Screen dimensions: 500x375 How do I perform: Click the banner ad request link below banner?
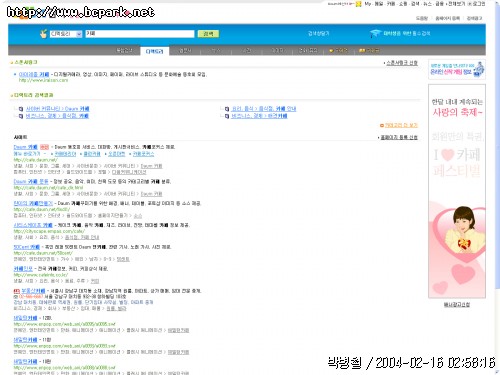457,304
